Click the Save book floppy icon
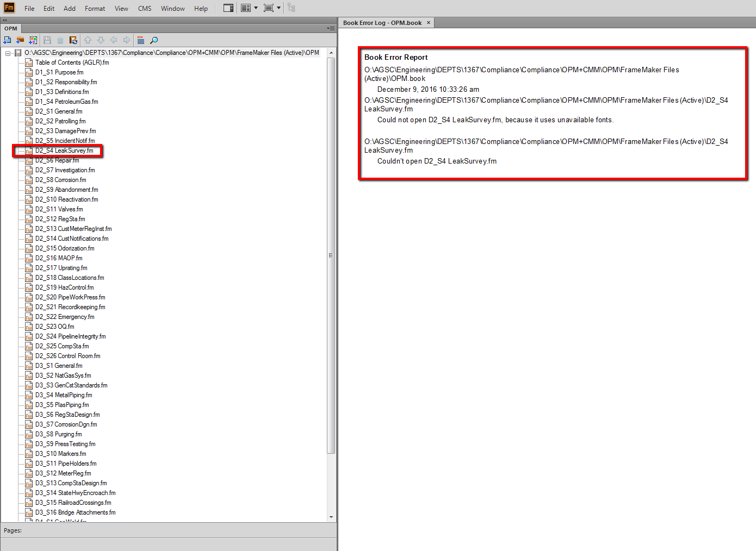 47,40
